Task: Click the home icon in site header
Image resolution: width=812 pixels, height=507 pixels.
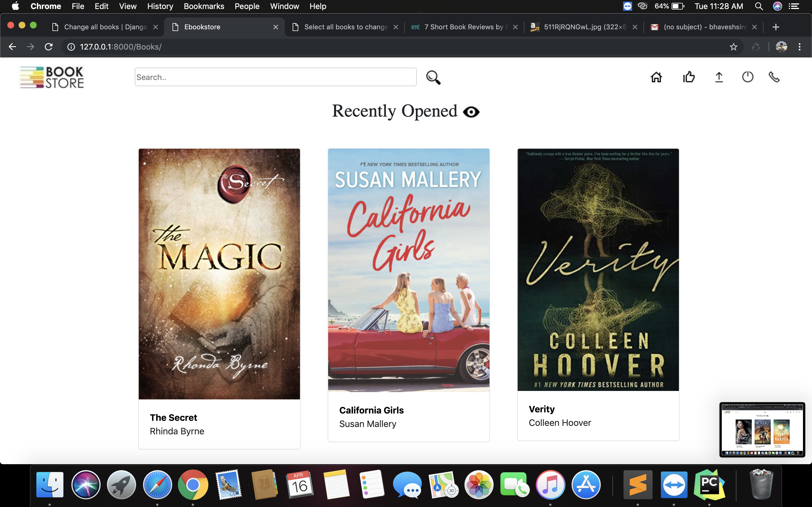Action: [x=656, y=77]
